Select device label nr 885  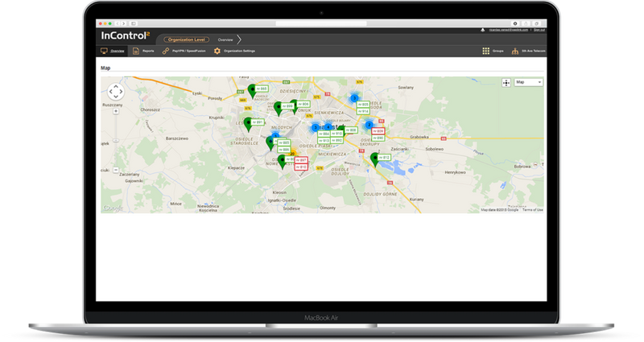284,143
